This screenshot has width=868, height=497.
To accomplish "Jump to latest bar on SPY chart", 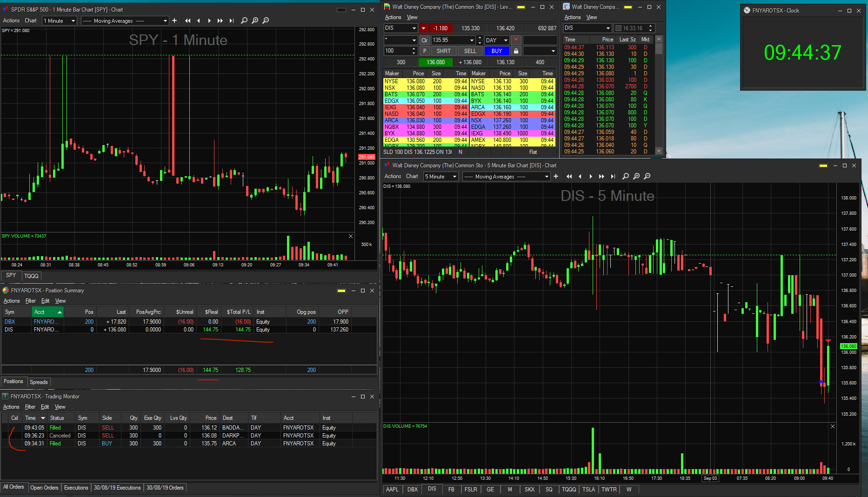I will click(x=232, y=20).
